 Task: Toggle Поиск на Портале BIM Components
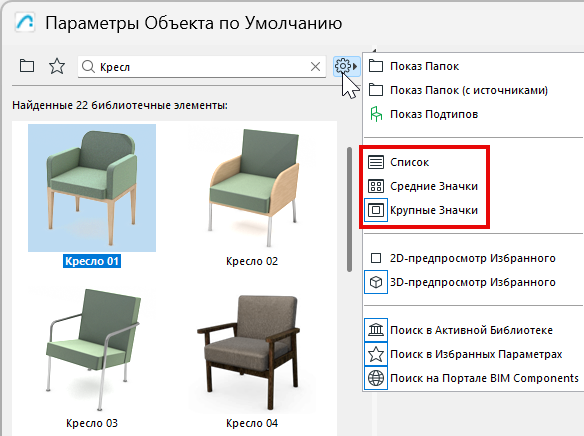tap(484, 378)
